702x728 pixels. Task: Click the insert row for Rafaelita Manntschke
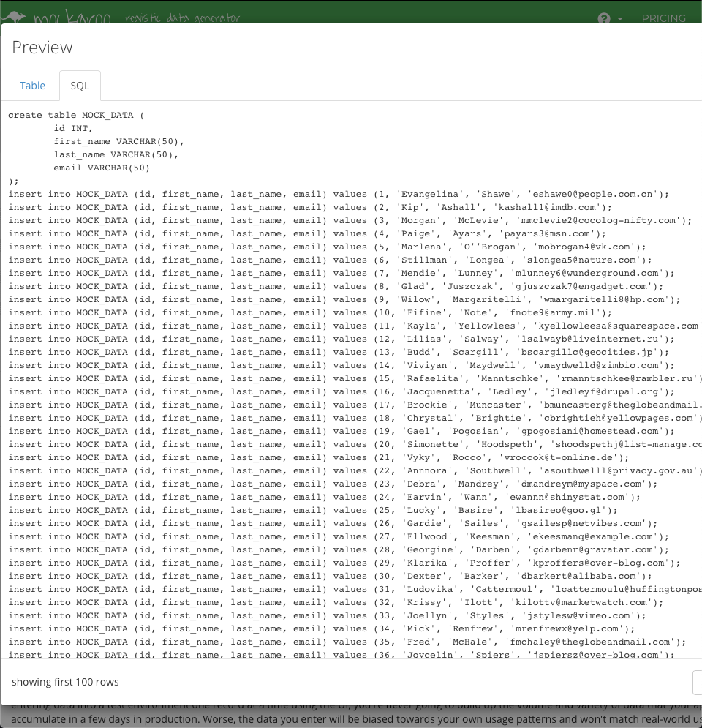pos(355,378)
